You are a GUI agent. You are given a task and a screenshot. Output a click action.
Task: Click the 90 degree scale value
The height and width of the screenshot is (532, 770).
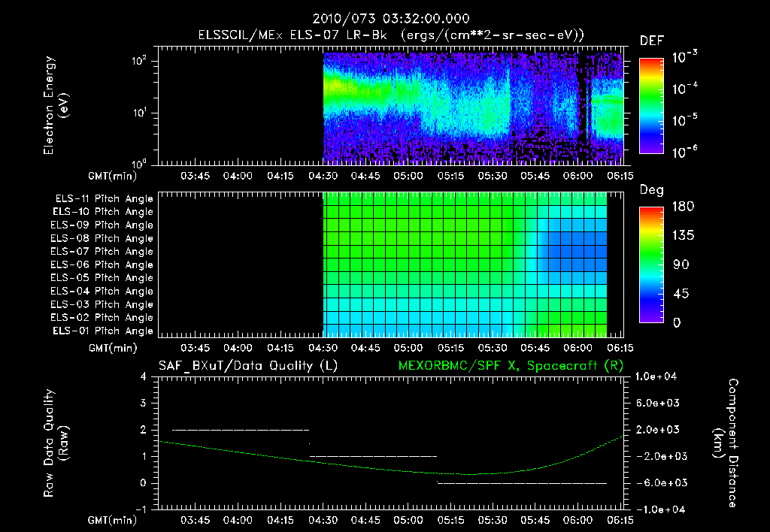(x=681, y=264)
